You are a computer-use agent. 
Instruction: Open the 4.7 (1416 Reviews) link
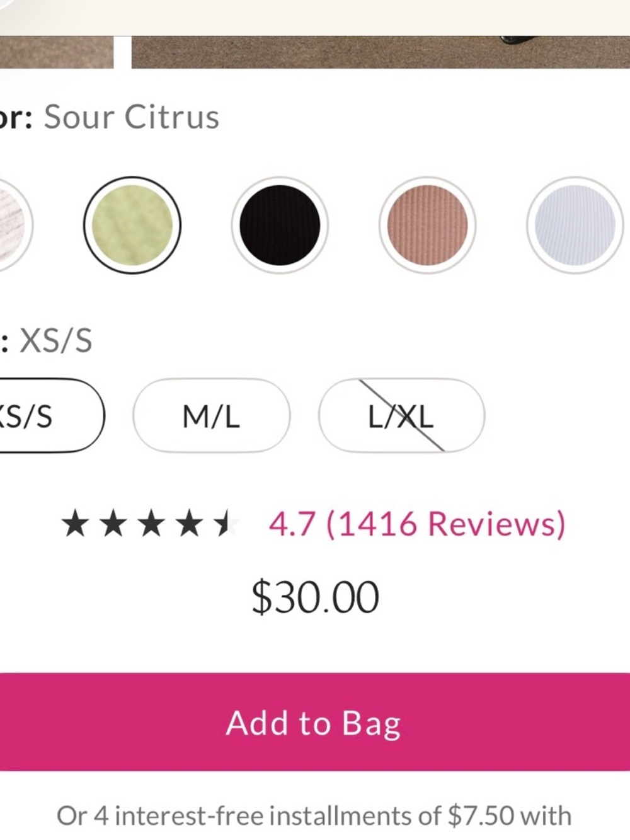click(417, 524)
